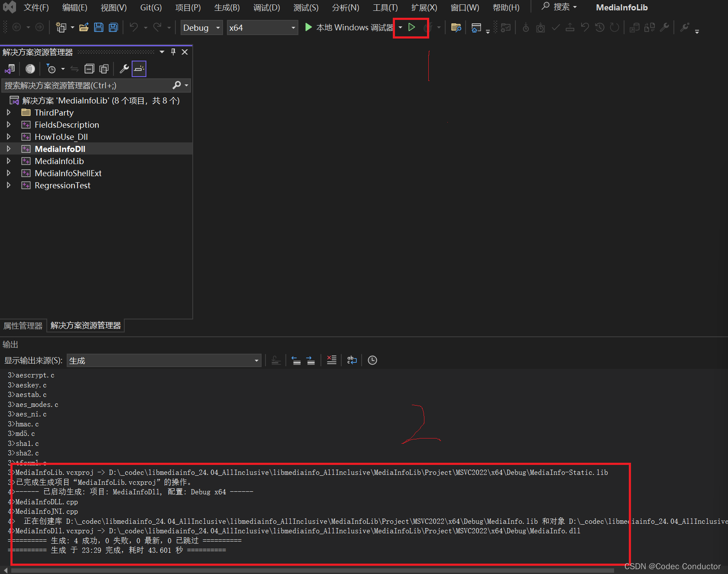Save the current file with the save icon

point(99,28)
